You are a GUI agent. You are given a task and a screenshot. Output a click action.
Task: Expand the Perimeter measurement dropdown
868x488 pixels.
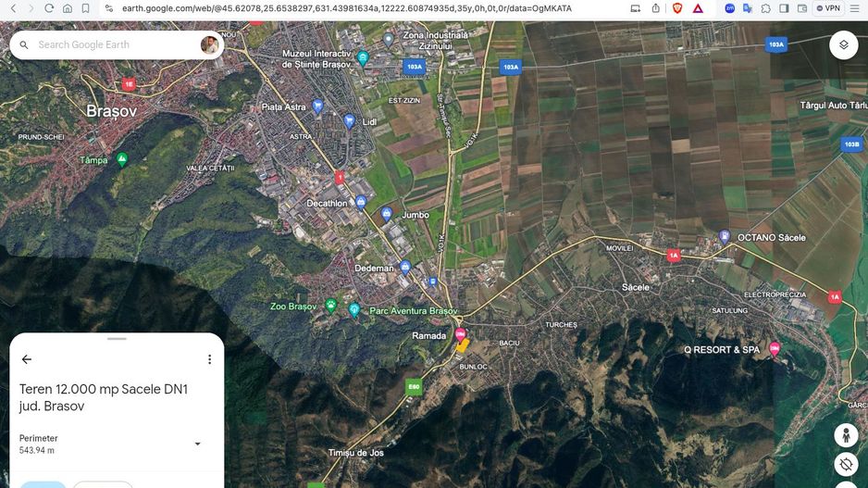click(197, 444)
